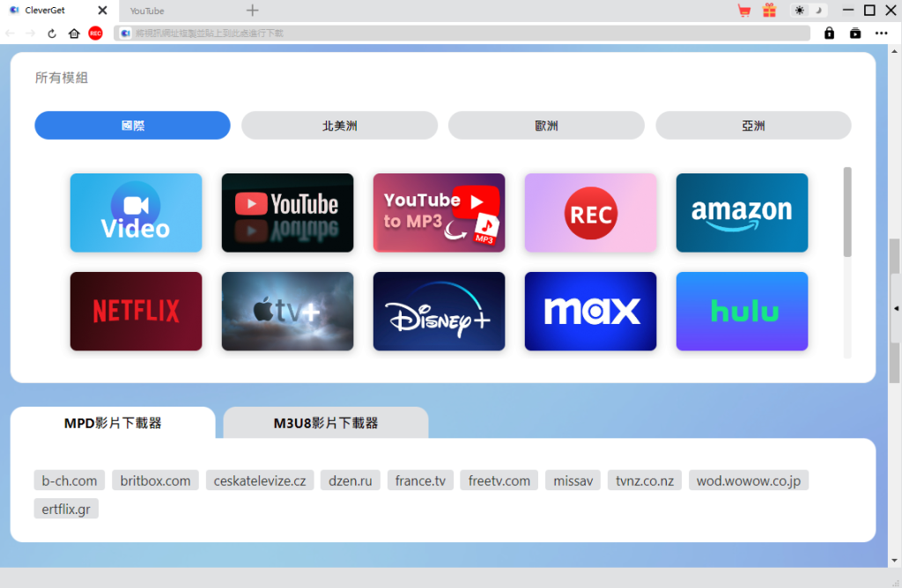Close the CleverGet tab
The height and width of the screenshot is (588, 902).
point(102,11)
